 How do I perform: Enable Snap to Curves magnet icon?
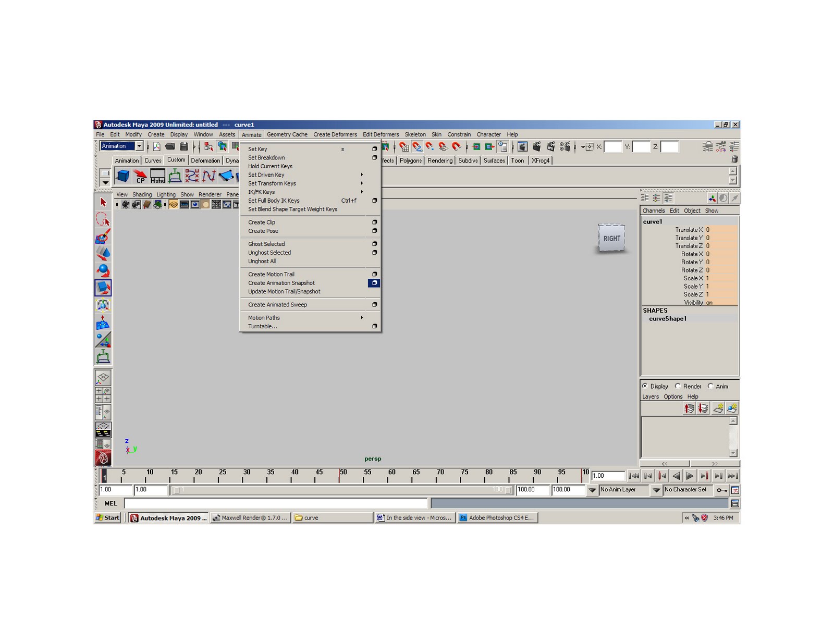(x=417, y=147)
